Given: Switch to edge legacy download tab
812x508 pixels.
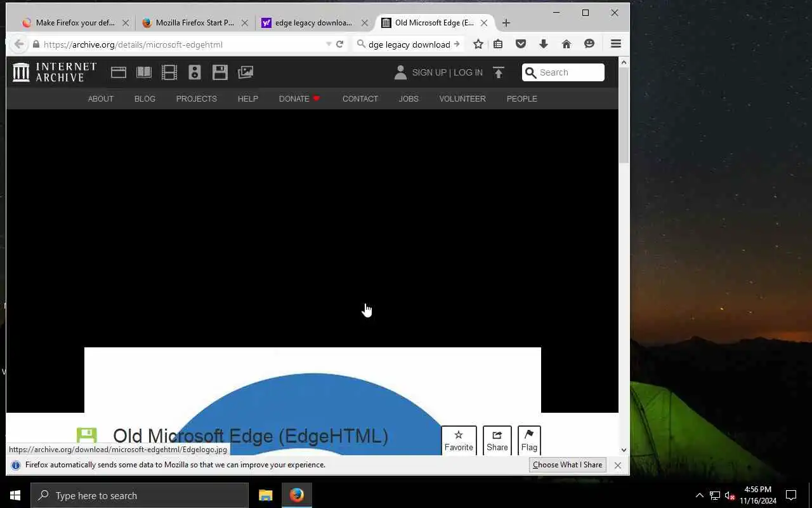Looking at the screenshot, I should coord(308,23).
